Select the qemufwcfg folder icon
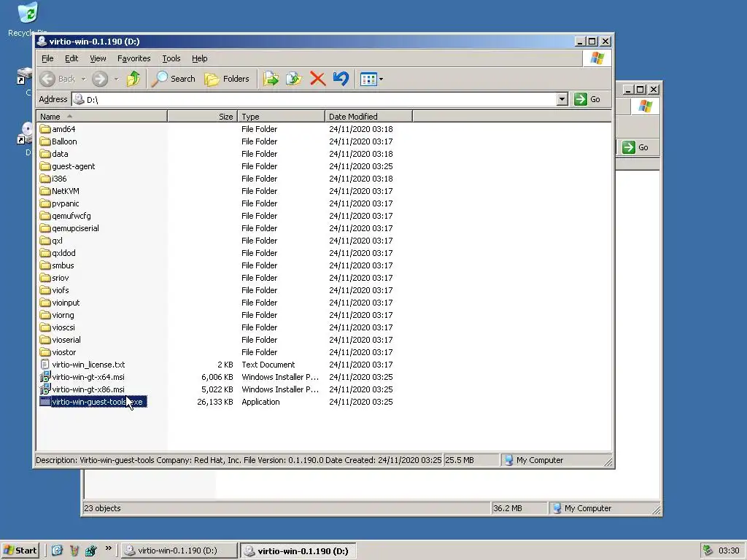This screenshot has height=560, width=747. pos(45,216)
